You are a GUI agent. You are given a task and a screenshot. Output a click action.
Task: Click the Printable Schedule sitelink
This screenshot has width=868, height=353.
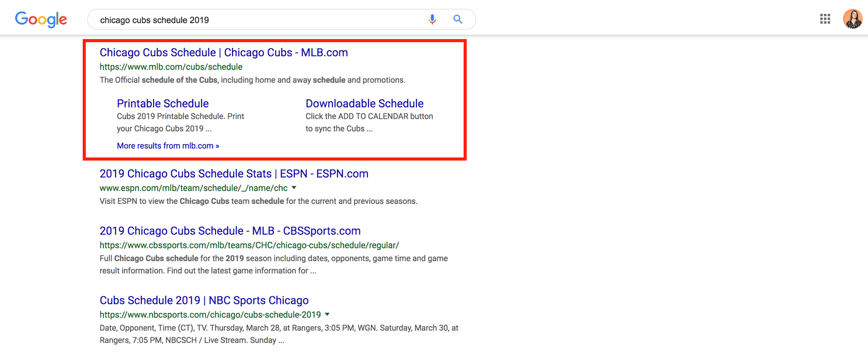point(162,103)
